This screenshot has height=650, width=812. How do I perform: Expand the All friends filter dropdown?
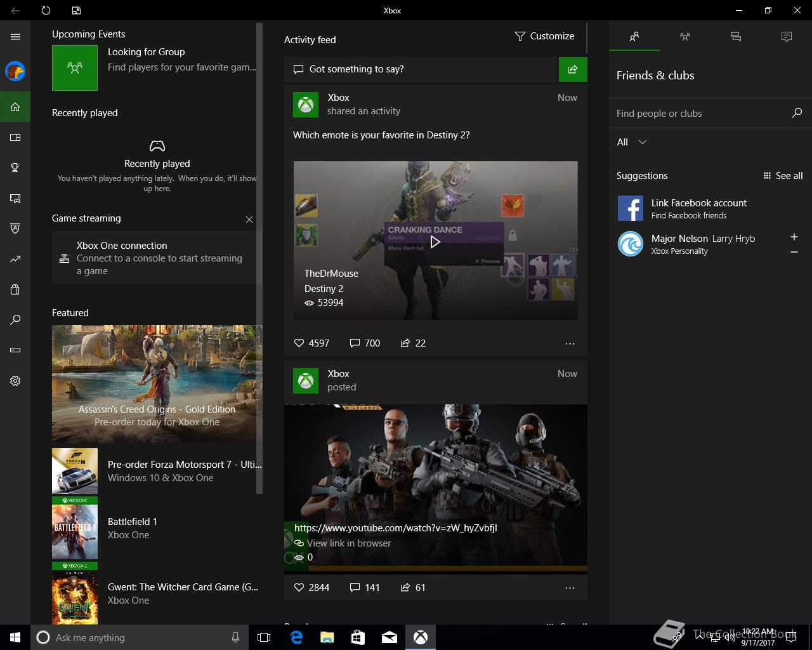632,142
